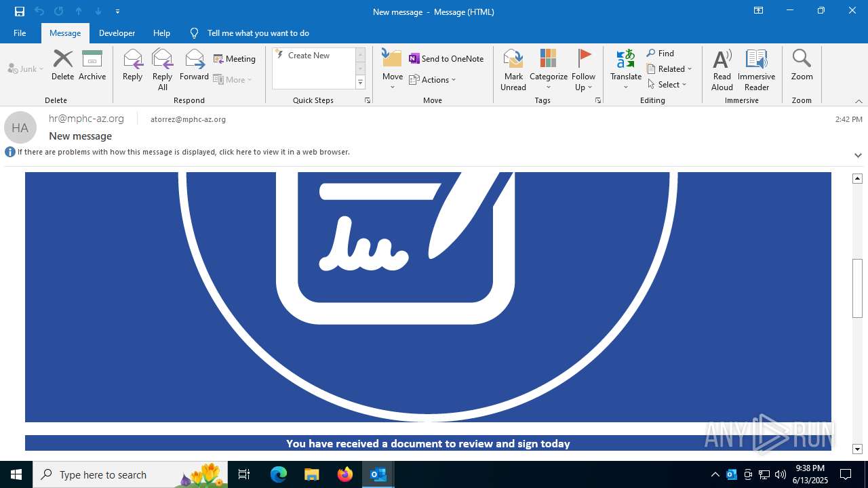The image size is (868, 488).
Task: Forward this email
Action: coord(194,65)
